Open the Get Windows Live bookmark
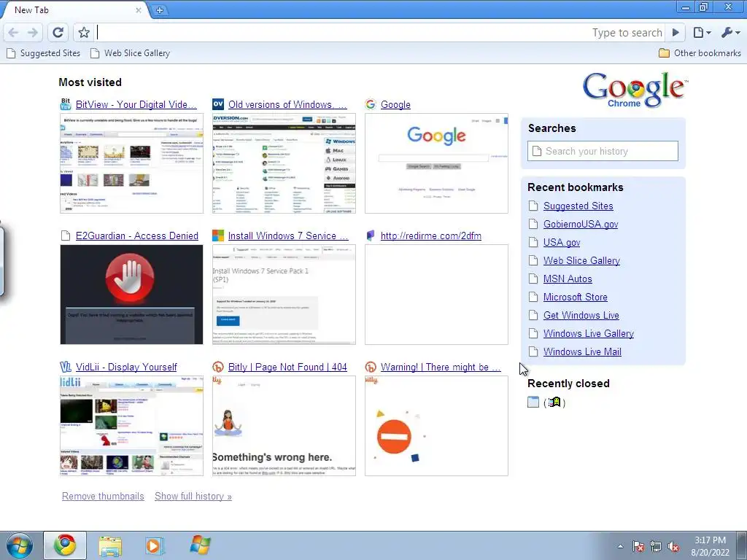Viewport: 747px width, 560px height. 581,315
